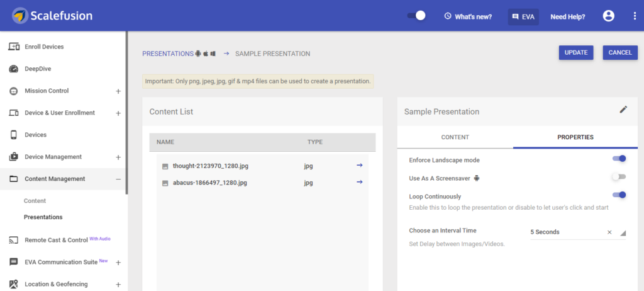The width and height of the screenshot is (644, 291).
Task: Open the EVA chat button
Action: point(523,17)
